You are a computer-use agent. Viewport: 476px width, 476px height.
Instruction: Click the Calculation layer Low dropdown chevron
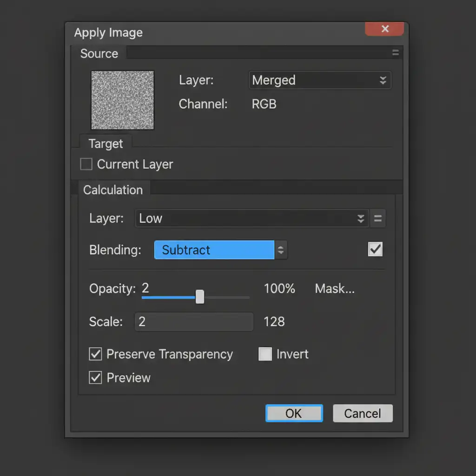pos(360,218)
